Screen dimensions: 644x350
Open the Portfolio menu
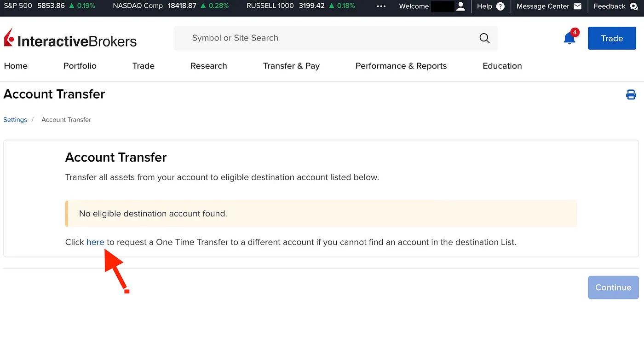[x=80, y=66]
